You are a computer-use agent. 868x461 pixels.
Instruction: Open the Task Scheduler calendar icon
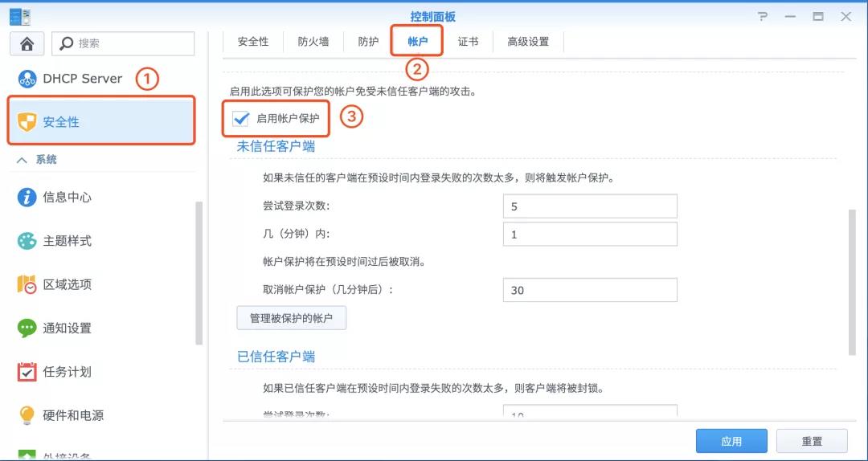click(x=27, y=372)
